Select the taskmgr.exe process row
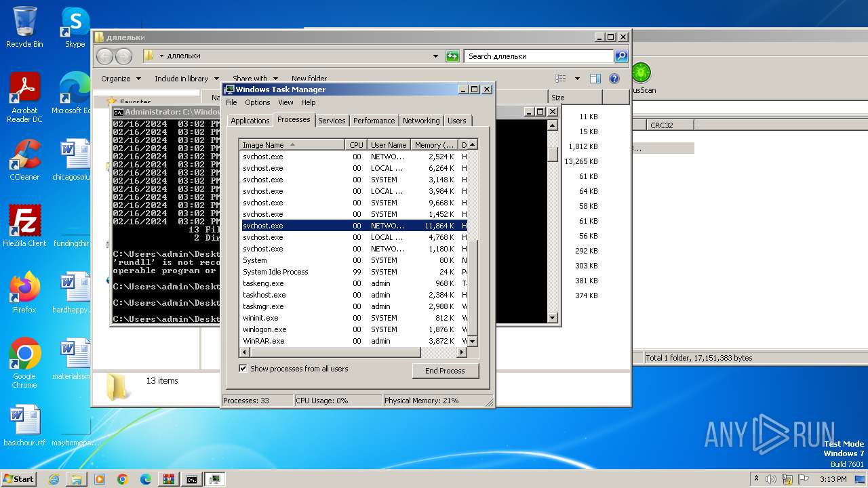Screen dimensions: 868x488 click(x=354, y=306)
